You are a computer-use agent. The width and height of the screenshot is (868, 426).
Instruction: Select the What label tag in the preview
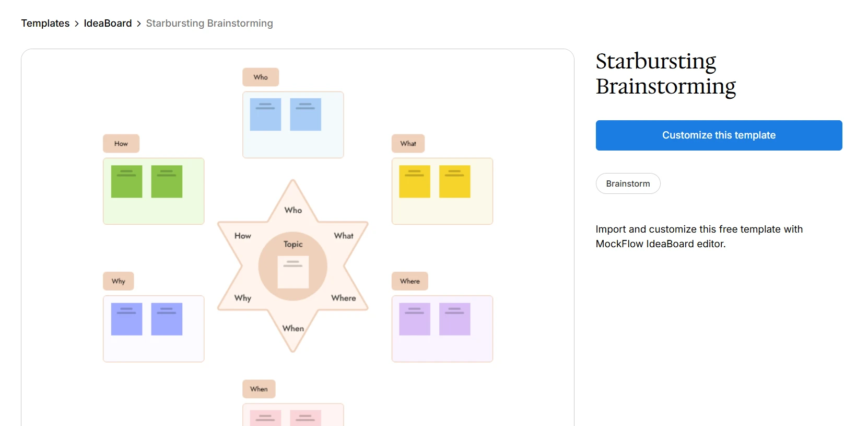click(x=408, y=143)
